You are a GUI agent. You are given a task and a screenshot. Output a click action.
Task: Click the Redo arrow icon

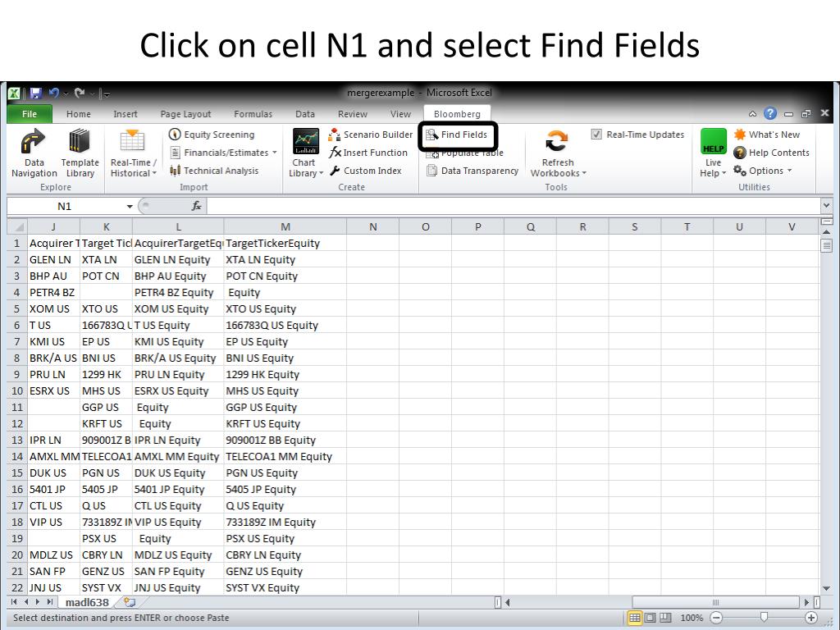click(x=80, y=93)
